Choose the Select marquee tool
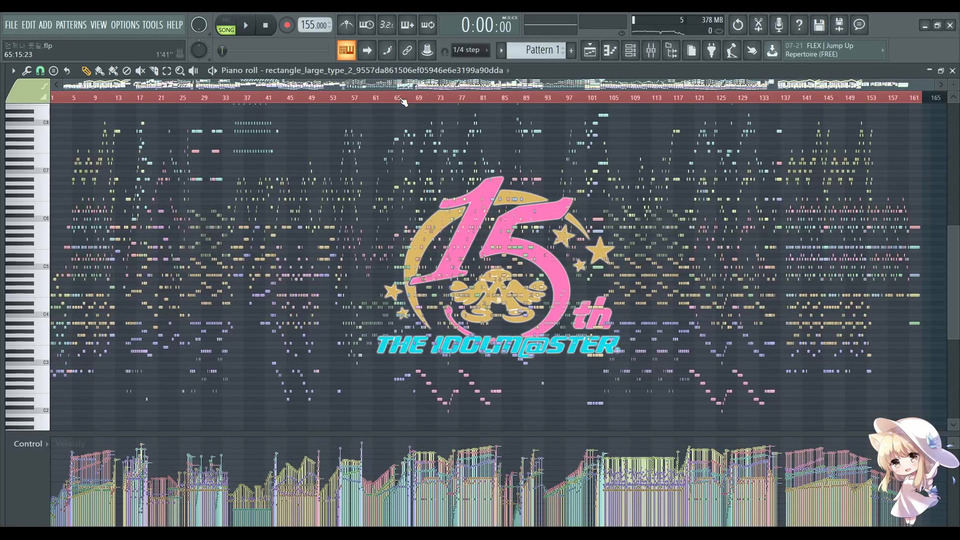960x540 pixels. click(x=167, y=71)
